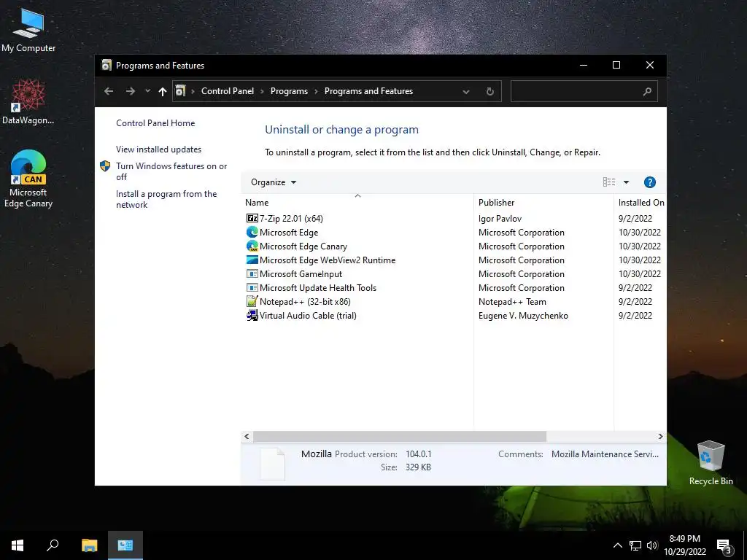Click the change view icon
Image resolution: width=747 pixels, height=560 pixels.
(x=609, y=182)
